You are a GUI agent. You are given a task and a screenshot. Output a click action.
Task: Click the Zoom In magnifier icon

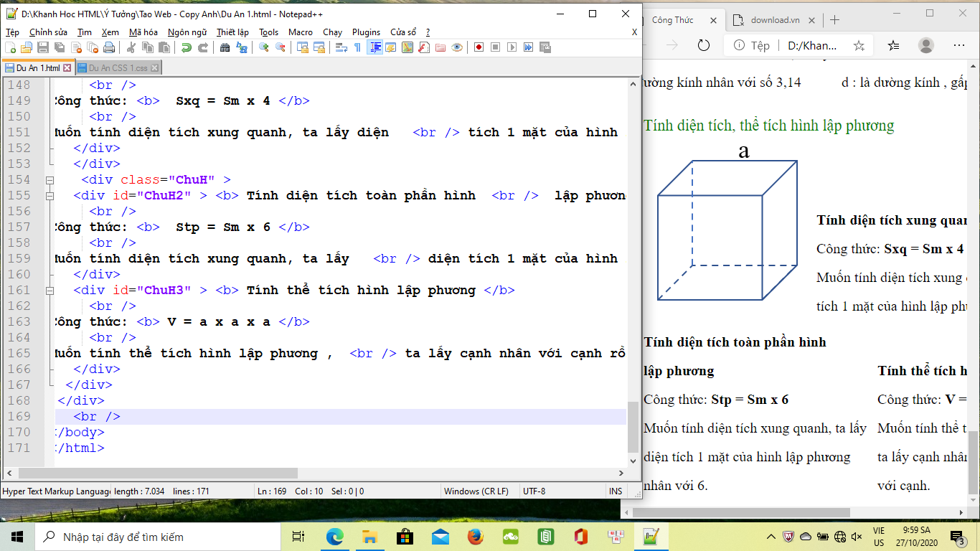264,47
